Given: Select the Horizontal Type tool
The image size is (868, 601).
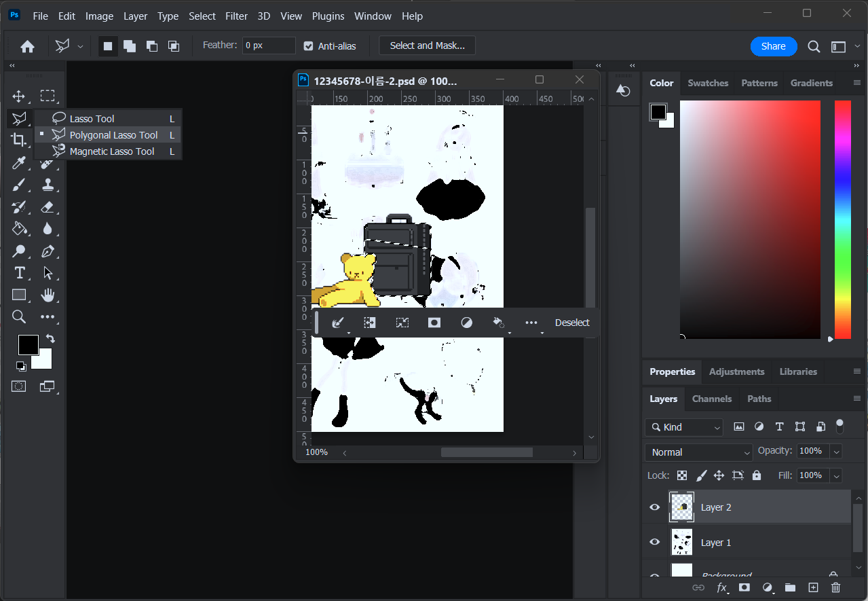Looking at the screenshot, I should 19,273.
